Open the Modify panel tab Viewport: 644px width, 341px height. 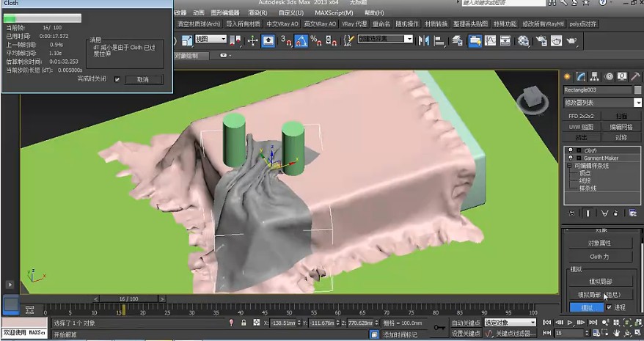pyautogui.click(x=580, y=76)
